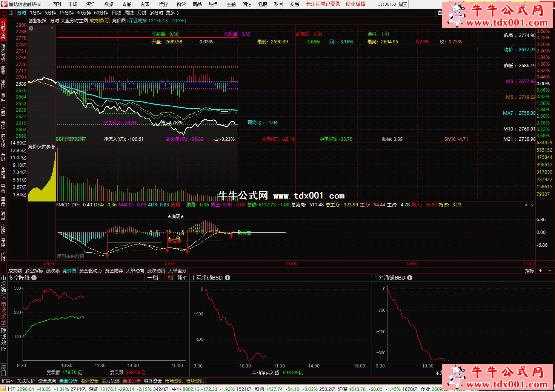This screenshot has width=555, height=392.
Task: Click the grey circle icon on the auction overlay
Action: pyautogui.click(x=31, y=28)
